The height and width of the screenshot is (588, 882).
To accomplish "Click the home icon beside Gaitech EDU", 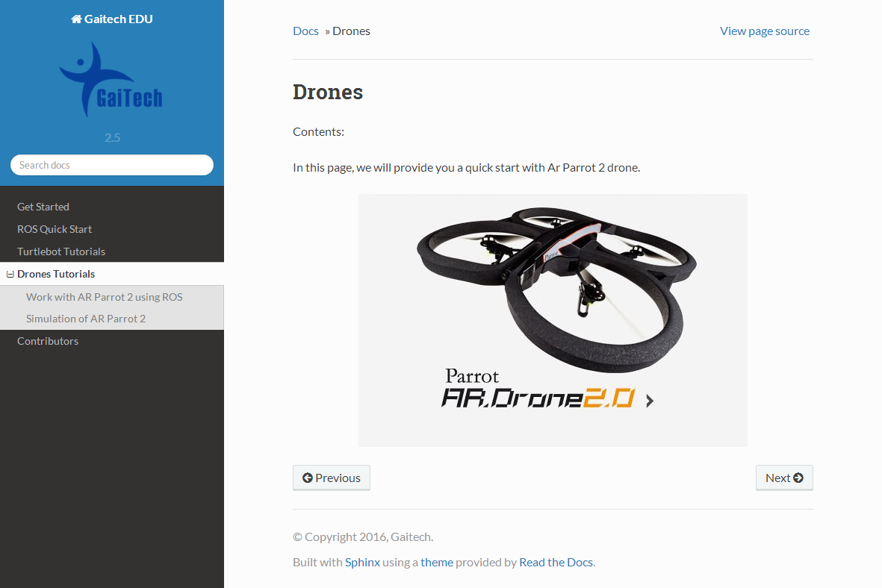I will (x=76, y=19).
